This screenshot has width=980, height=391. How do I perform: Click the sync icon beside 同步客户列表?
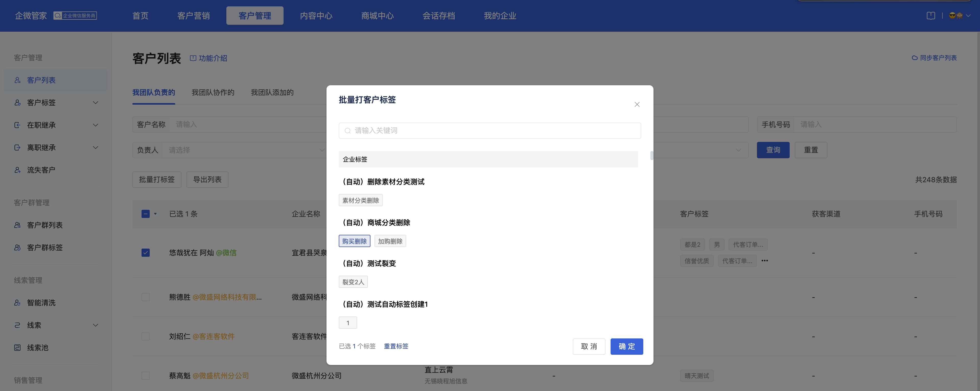click(915, 58)
